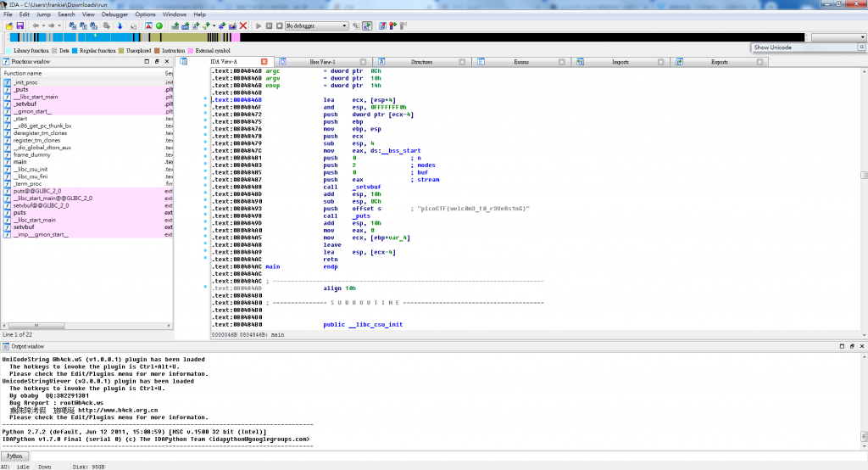Click the icon just left of the red X
The width and height of the screenshot is (868, 470).
pos(232,26)
